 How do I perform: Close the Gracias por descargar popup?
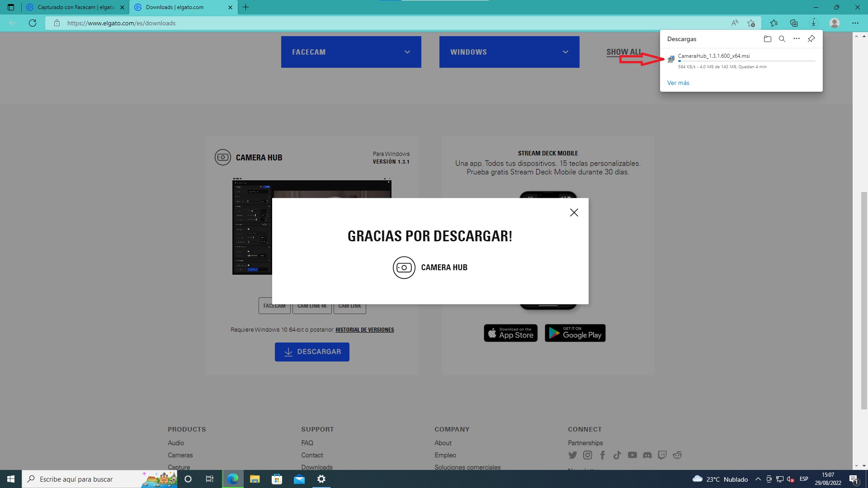click(x=574, y=212)
